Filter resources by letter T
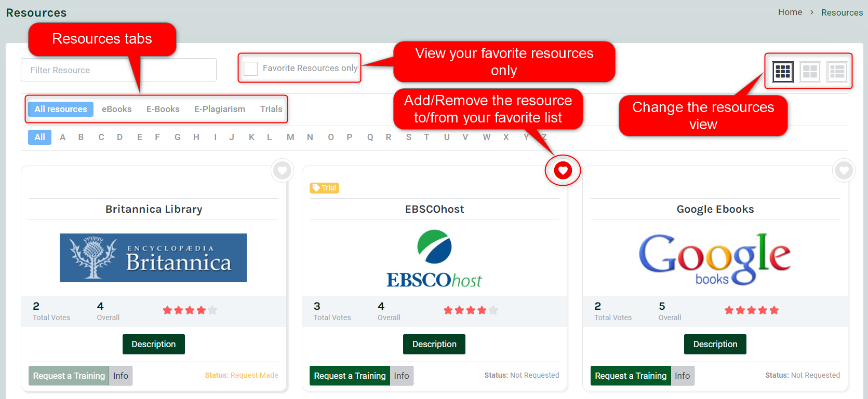Viewport: 868px width, 399px height. point(426,137)
